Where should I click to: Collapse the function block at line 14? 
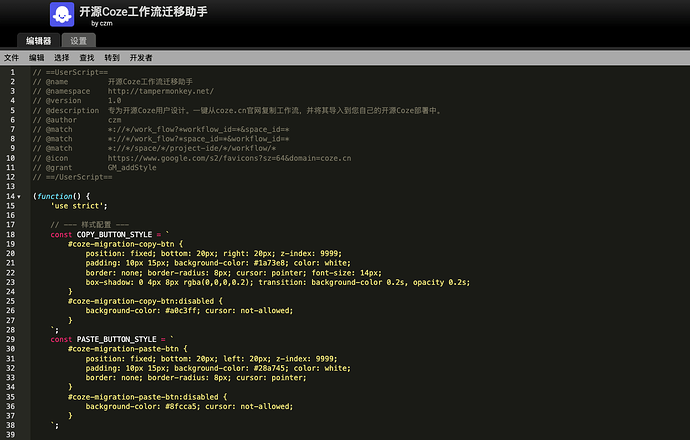pyautogui.click(x=19, y=197)
